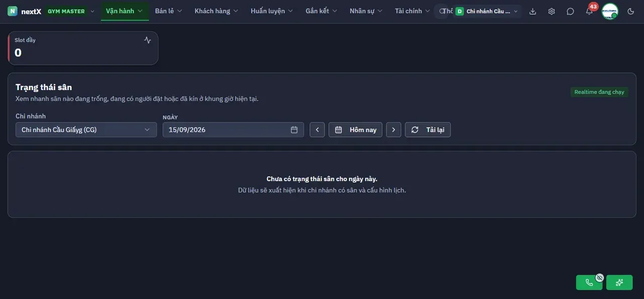644x299 pixels.
Task: Open the download icon in top bar
Action: click(533, 11)
